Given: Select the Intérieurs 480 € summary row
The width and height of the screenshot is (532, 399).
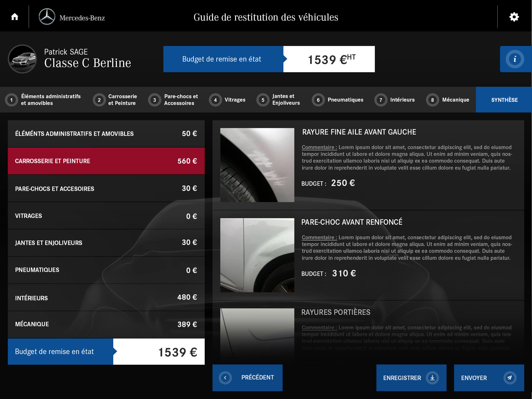Looking at the screenshot, I should pos(106,297).
